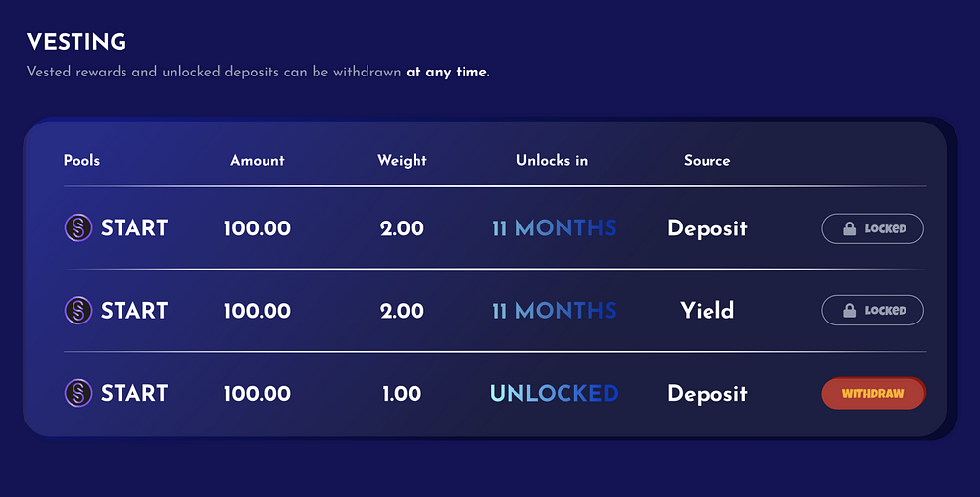Click the lock icon in Deposit row's Locked button
The image size is (980, 497).
[x=849, y=228]
